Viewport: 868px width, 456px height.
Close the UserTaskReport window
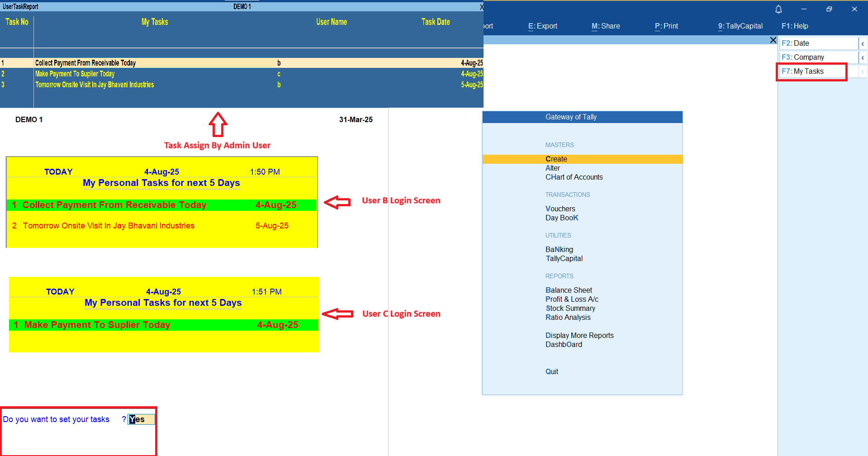click(x=481, y=7)
